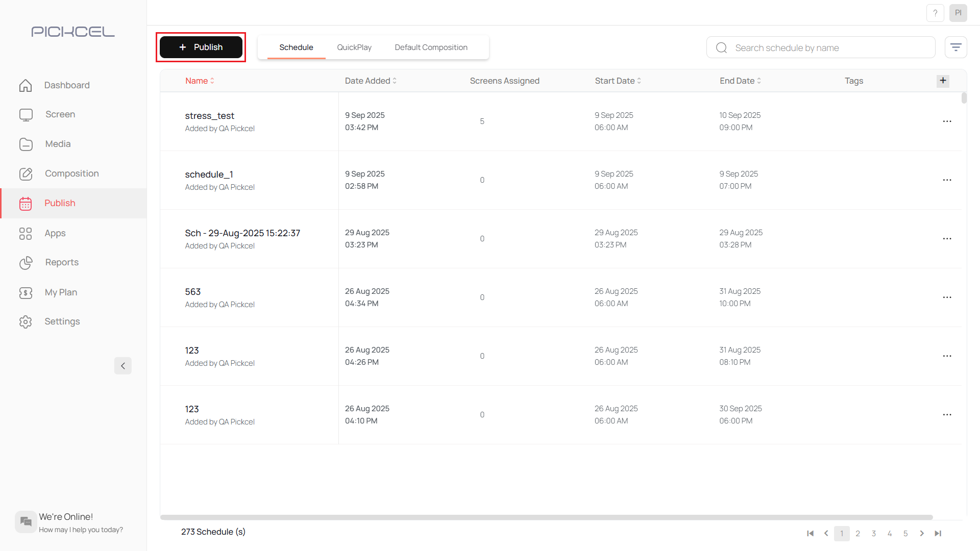Toggle sorting on Date Added column

(371, 81)
